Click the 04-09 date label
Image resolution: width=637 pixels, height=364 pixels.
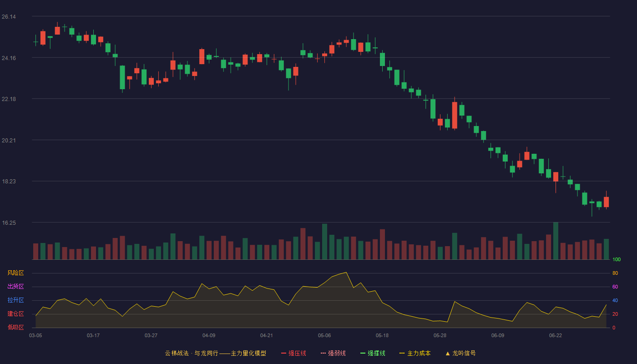pos(209,335)
